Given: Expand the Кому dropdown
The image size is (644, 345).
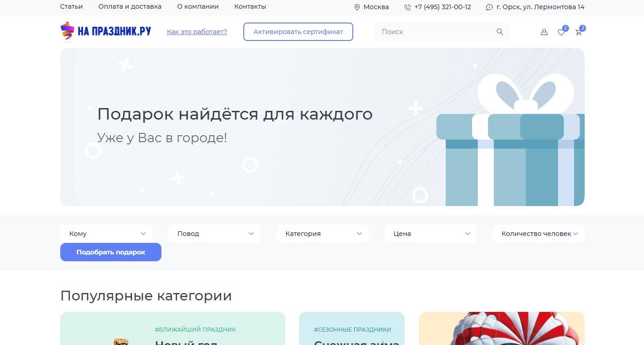Looking at the screenshot, I should tap(106, 234).
